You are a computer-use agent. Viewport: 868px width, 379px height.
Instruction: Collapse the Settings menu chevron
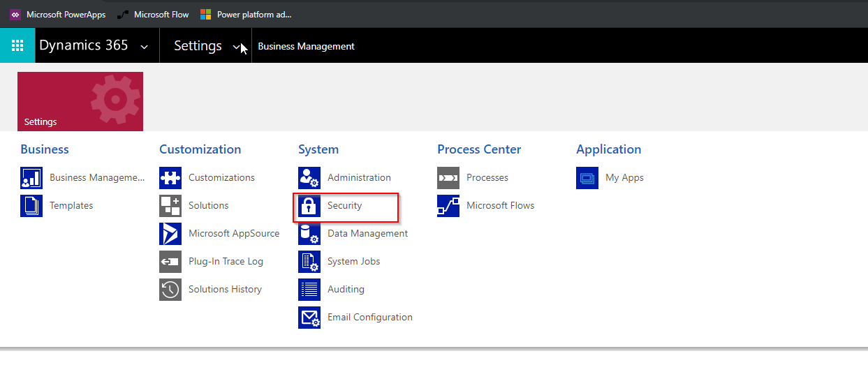pos(237,47)
